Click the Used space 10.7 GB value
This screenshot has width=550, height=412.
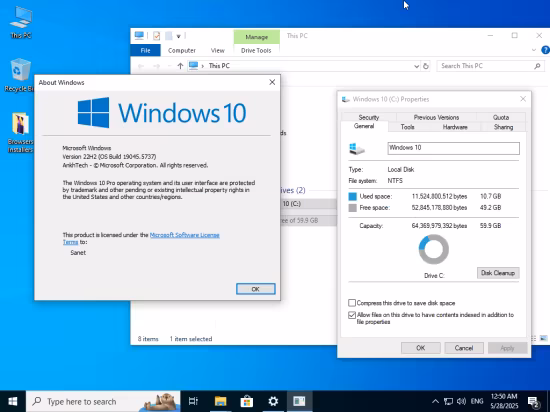pyautogui.click(x=490, y=196)
